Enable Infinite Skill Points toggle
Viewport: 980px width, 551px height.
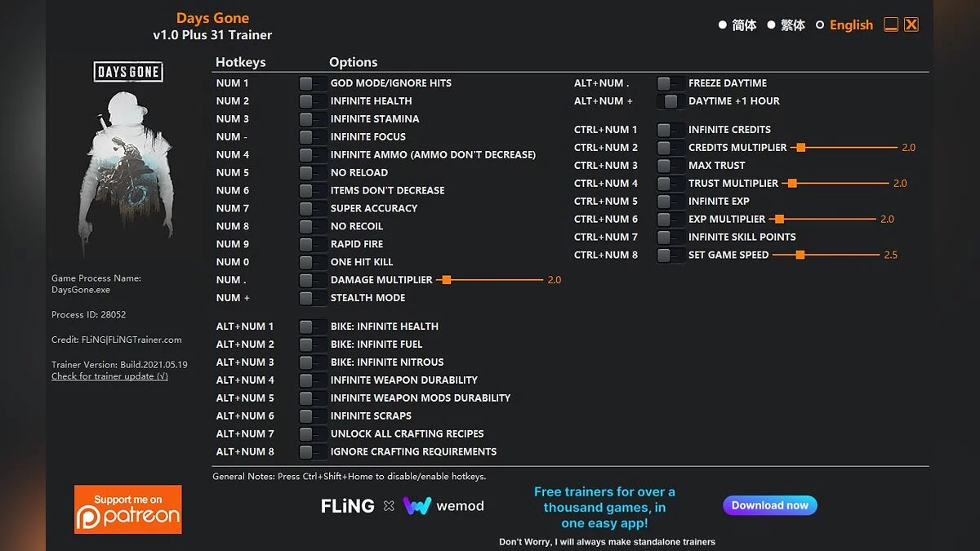[x=670, y=238]
